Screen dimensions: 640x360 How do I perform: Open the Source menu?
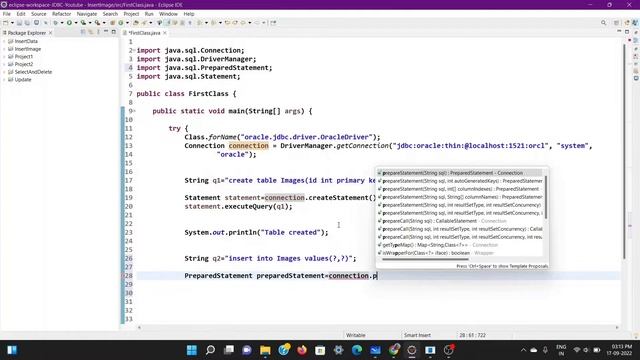(x=38, y=14)
